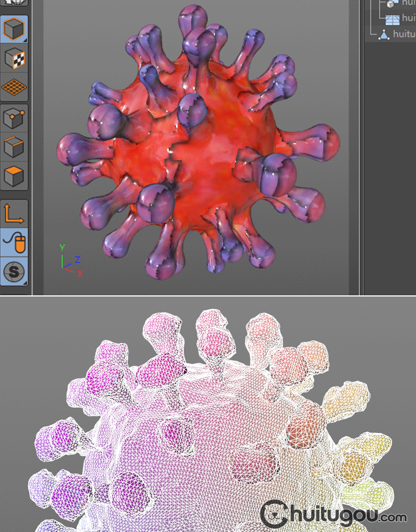Select Edges mode cube icon
Image resolution: width=416 pixels, height=532 pixels.
[x=14, y=146]
